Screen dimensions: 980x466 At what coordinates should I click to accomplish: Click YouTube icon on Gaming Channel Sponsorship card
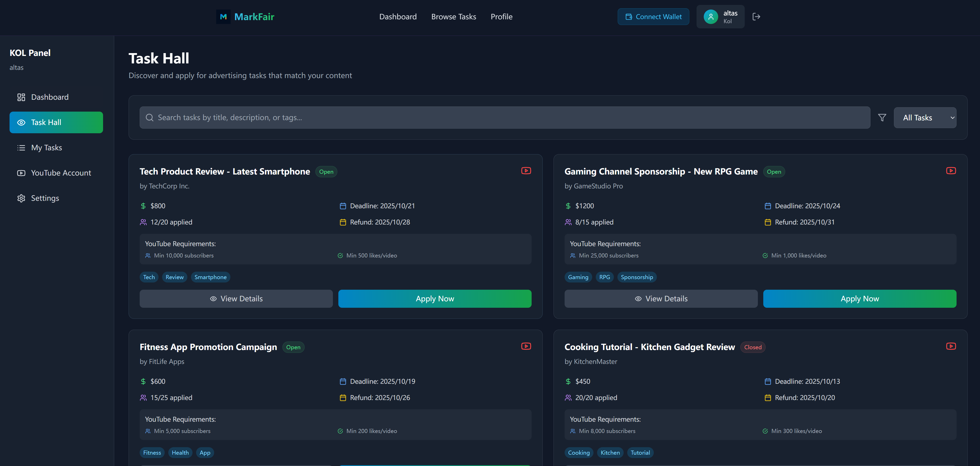951,171
